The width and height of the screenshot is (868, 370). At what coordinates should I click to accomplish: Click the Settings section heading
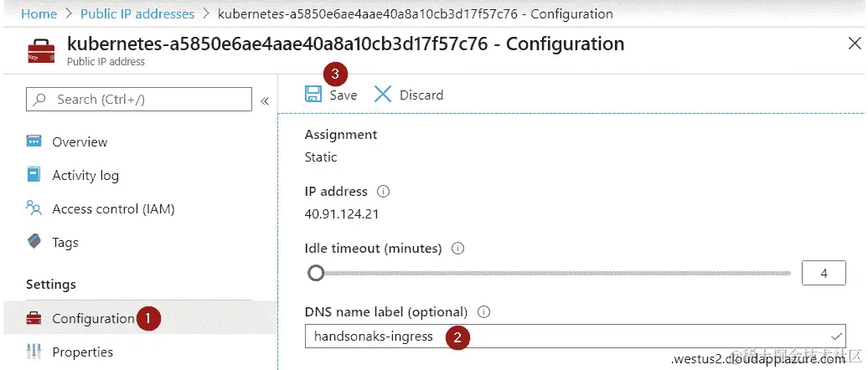pyautogui.click(x=51, y=285)
